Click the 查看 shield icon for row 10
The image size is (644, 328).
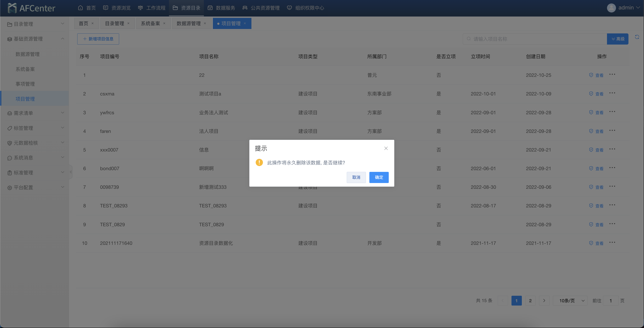pos(591,243)
